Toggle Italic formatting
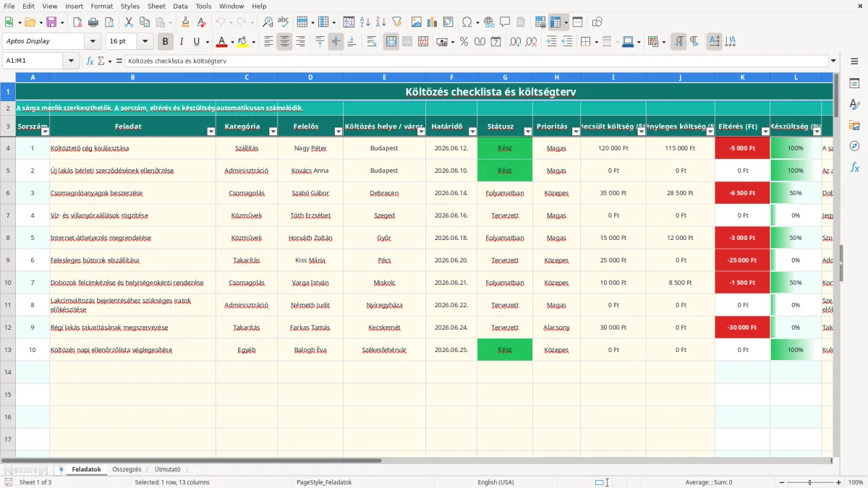The width and height of the screenshot is (868, 488). (182, 42)
